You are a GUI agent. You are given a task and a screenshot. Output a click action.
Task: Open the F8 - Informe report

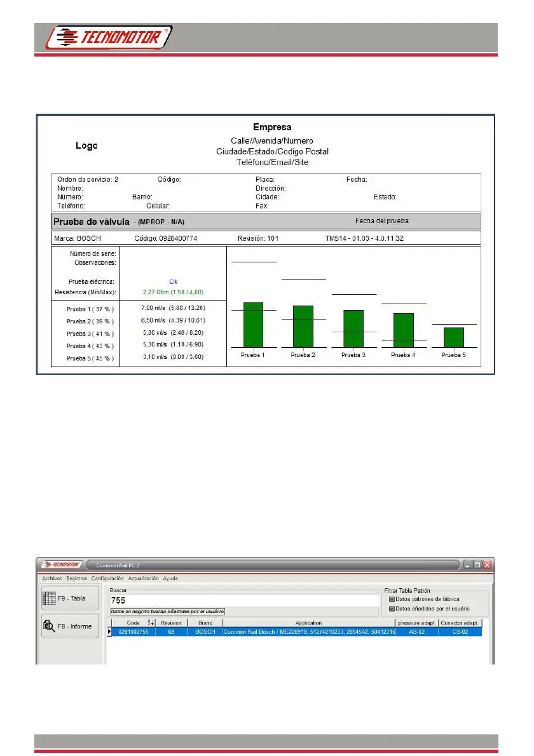(70, 626)
